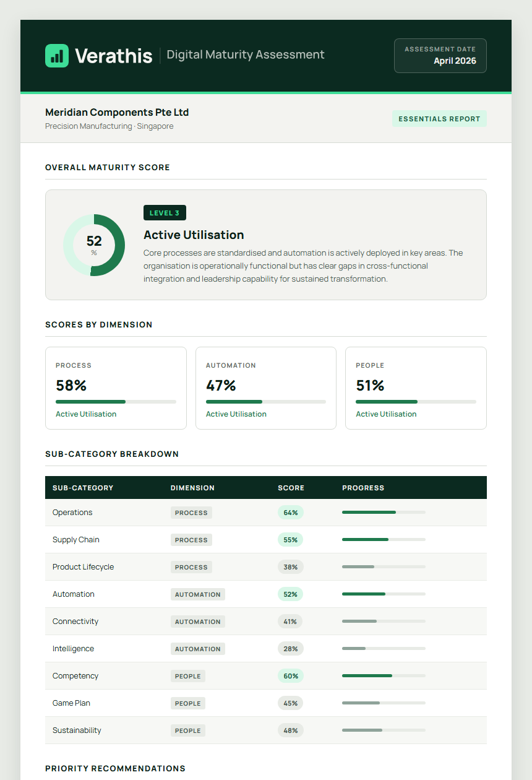Click the Assessment Date April 2026 box
The height and width of the screenshot is (780, 532).
440,56
